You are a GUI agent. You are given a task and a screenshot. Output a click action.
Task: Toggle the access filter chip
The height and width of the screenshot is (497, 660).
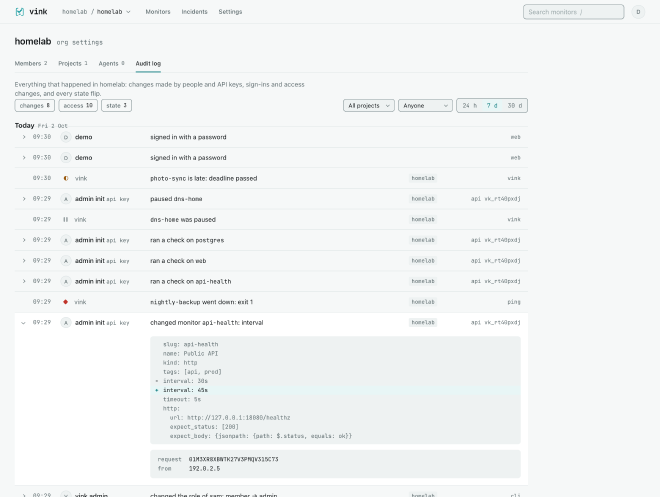78,106
